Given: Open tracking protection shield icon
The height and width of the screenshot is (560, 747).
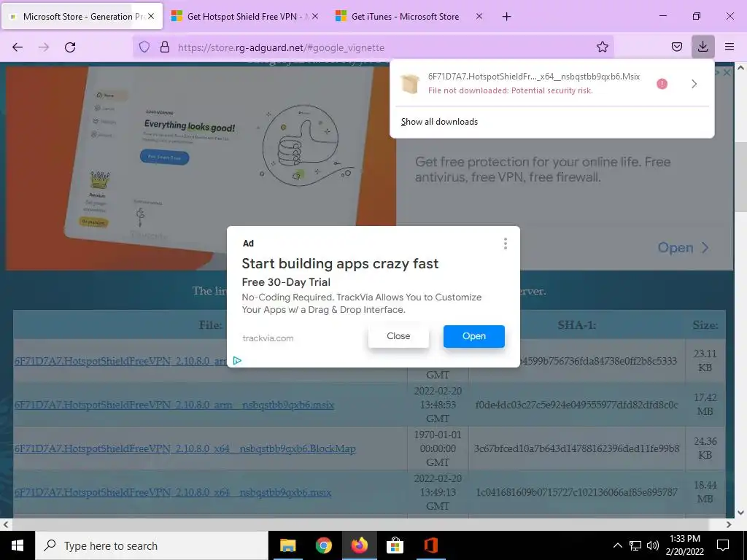Looking at the screenshot, I should point(144,47).
